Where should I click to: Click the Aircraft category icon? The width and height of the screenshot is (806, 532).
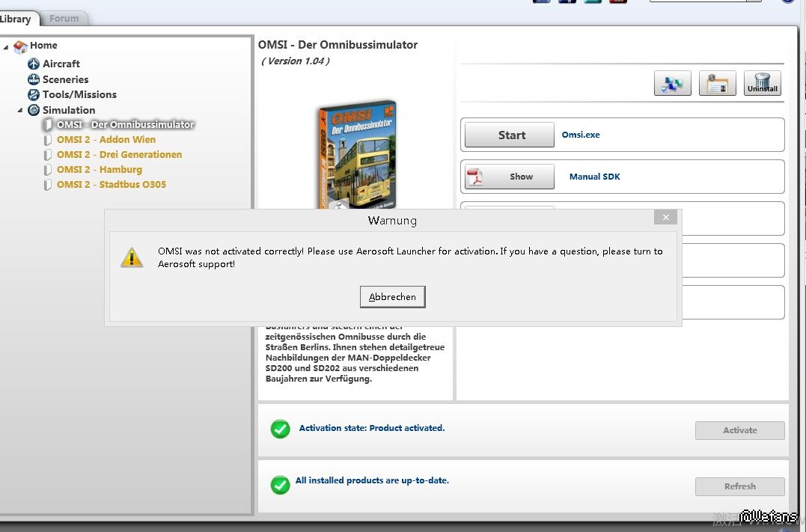[x=34, y=64]
